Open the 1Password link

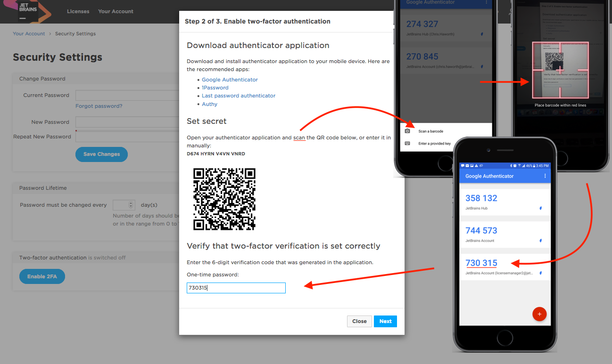click(215, 88)
